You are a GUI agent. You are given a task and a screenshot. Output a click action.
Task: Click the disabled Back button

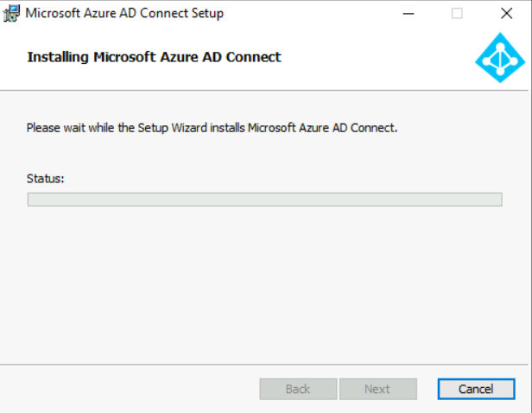coord(298,389)
